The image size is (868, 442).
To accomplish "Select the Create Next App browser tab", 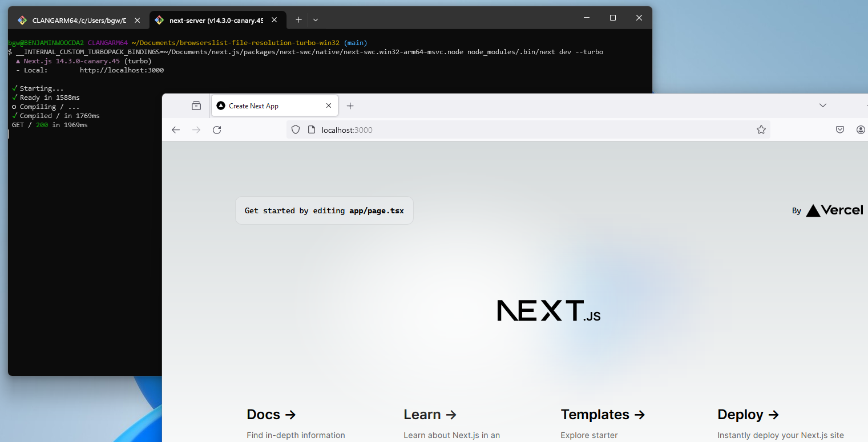I will click(274, 106).
